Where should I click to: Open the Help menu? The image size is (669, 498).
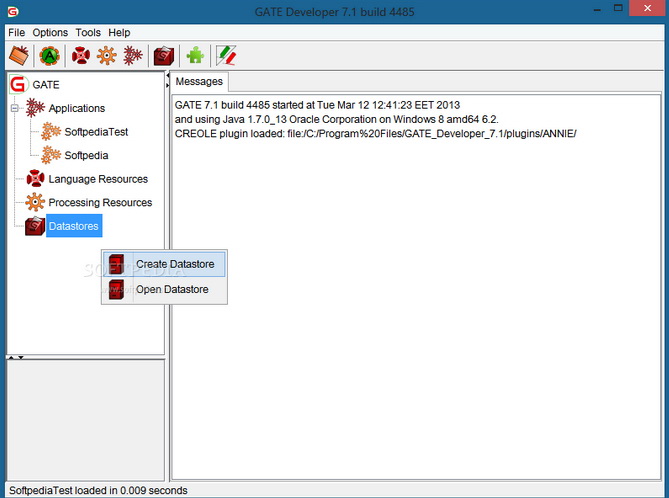tap(119, 32)
